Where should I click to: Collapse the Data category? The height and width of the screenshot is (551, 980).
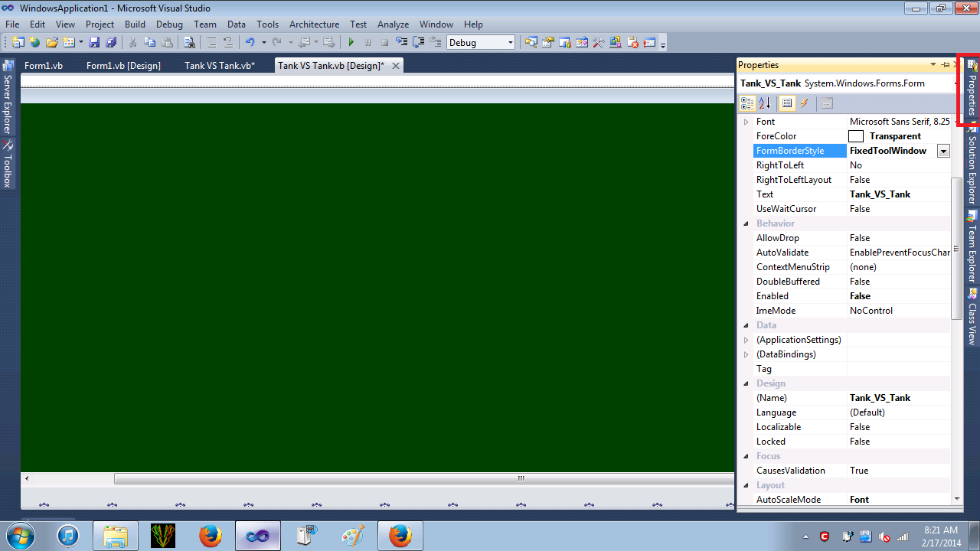[746, 325]
